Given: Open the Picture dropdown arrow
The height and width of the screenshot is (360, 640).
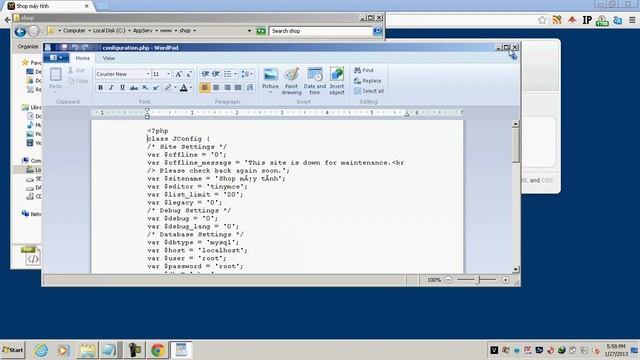Looking at the screenshot, I should 270,93.
